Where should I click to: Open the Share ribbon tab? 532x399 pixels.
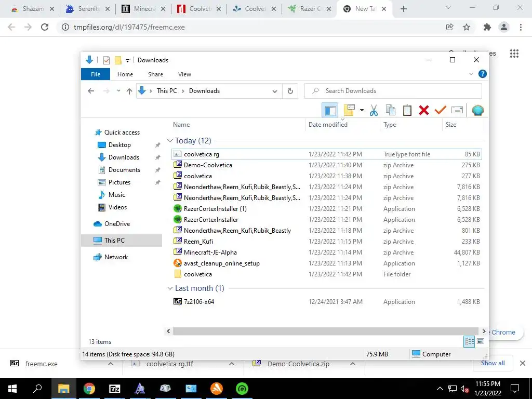tap(155, 74)
